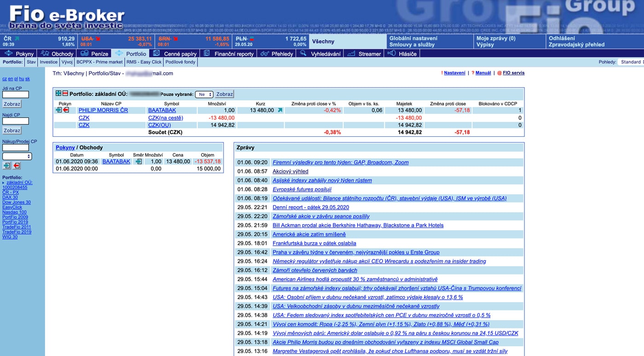Open Moje zprávy (0) link
Viewport: 644px width, 356px height.
coord(496,39)
